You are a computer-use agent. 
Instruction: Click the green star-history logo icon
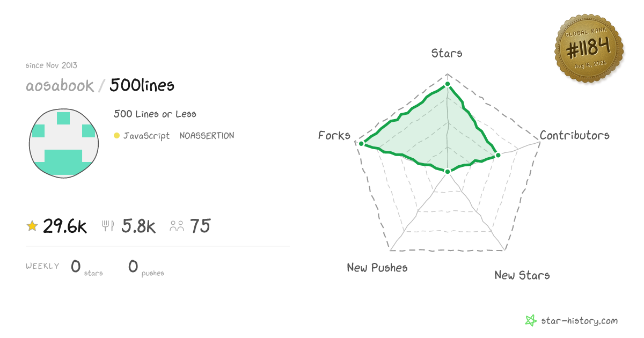(x=531, y=321)
